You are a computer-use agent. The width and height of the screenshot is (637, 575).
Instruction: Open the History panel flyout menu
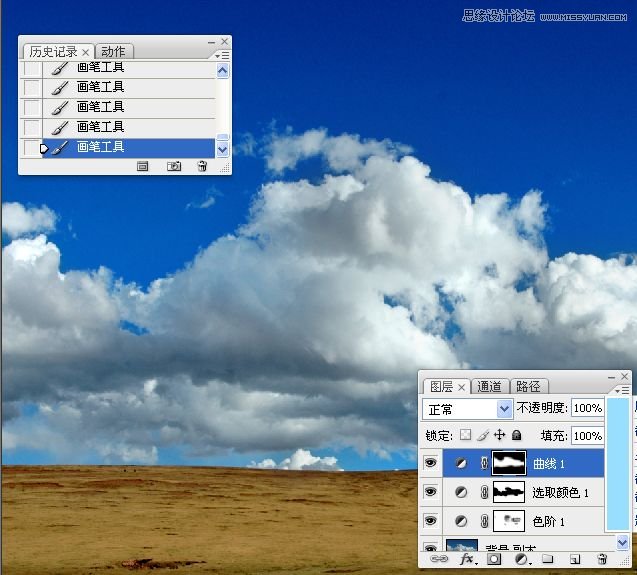pyautogui.click(x=224, y=56)
